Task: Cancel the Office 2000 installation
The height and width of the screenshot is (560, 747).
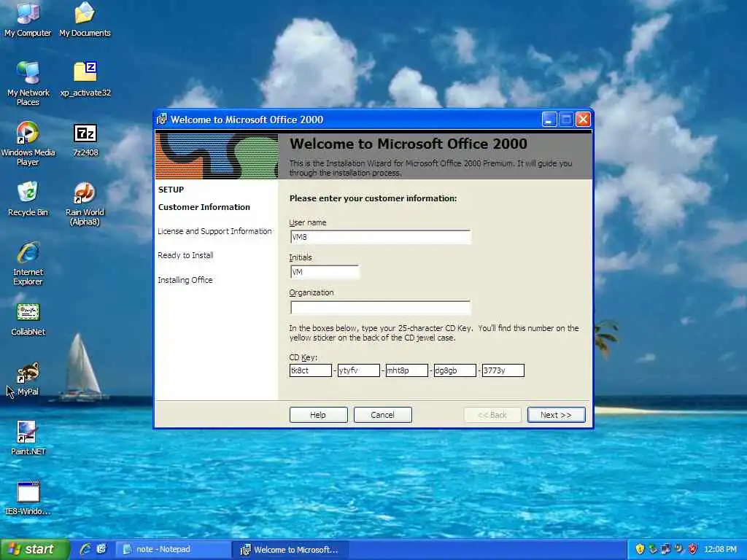Action: pyautogui.click(x=382, y=415)
